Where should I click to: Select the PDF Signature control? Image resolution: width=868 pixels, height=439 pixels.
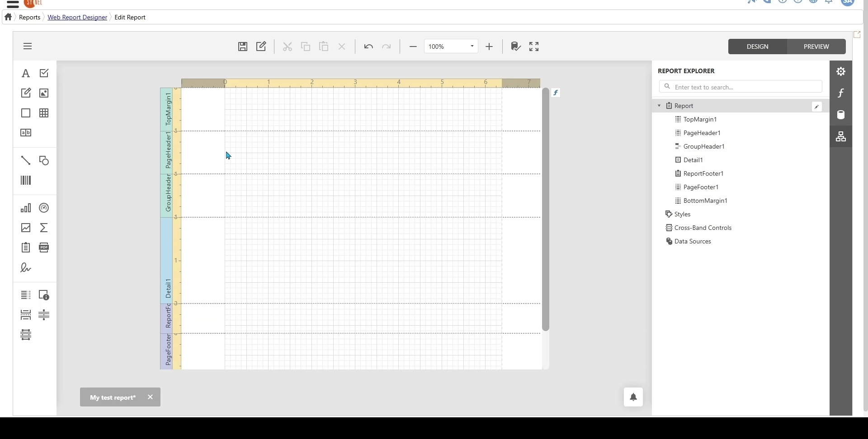[26, 268]
